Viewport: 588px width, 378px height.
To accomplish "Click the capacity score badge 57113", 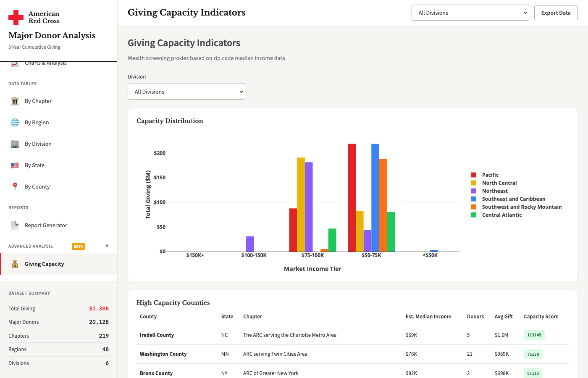I will click(x=533, y=373).
